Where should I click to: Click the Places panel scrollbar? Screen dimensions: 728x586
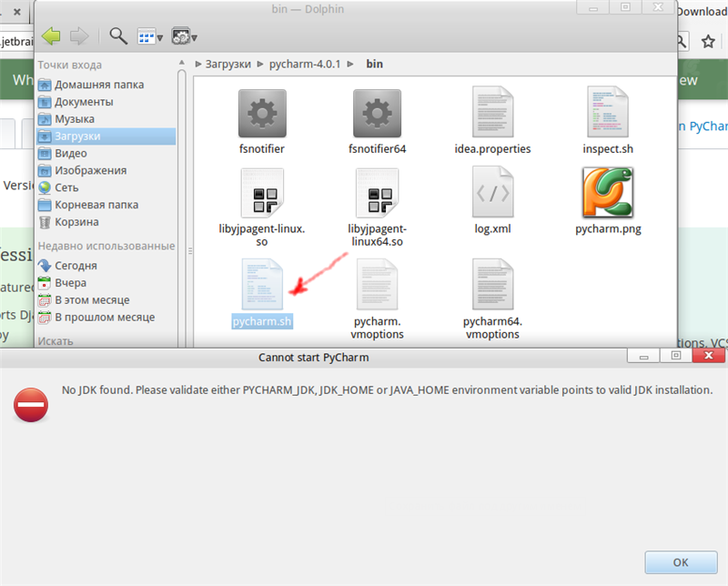[181, 209]
